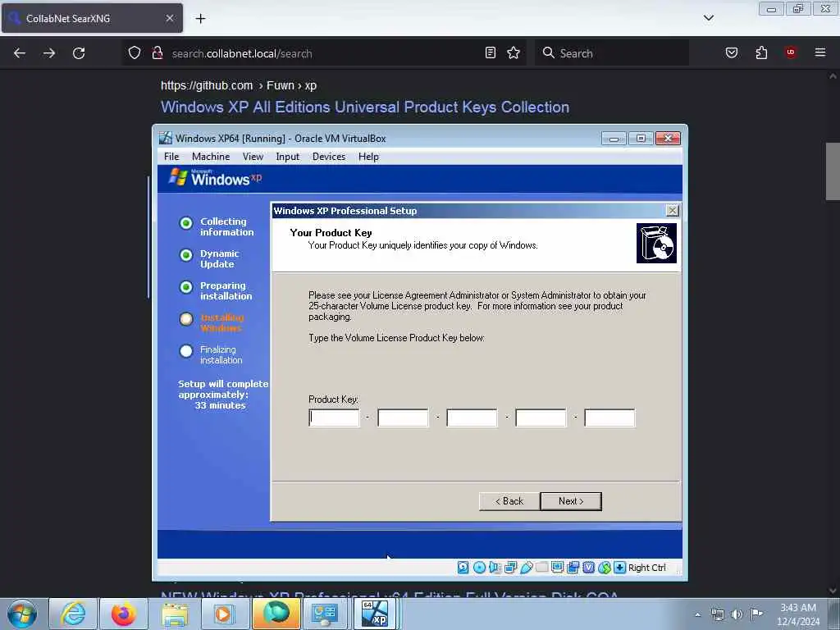Open Windows Media Player from taskbar
The image size is (840, 630).
(x=225, y=614)
